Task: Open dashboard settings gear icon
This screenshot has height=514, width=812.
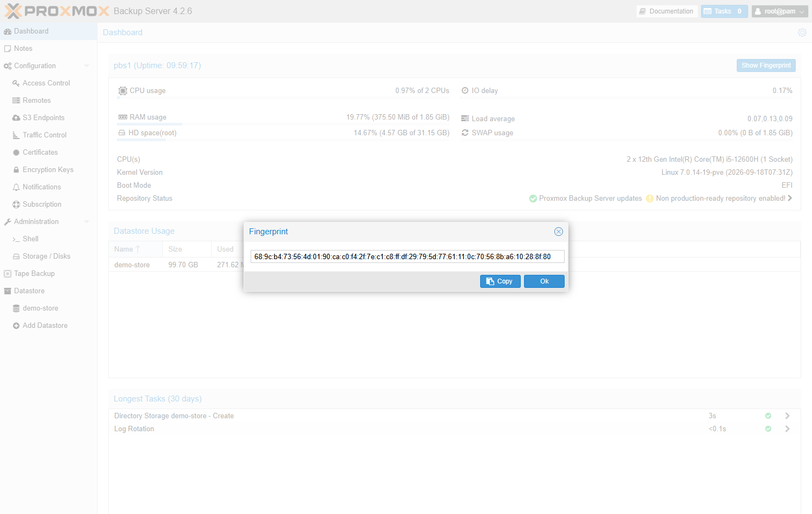Action: click(x=802, y=32)
